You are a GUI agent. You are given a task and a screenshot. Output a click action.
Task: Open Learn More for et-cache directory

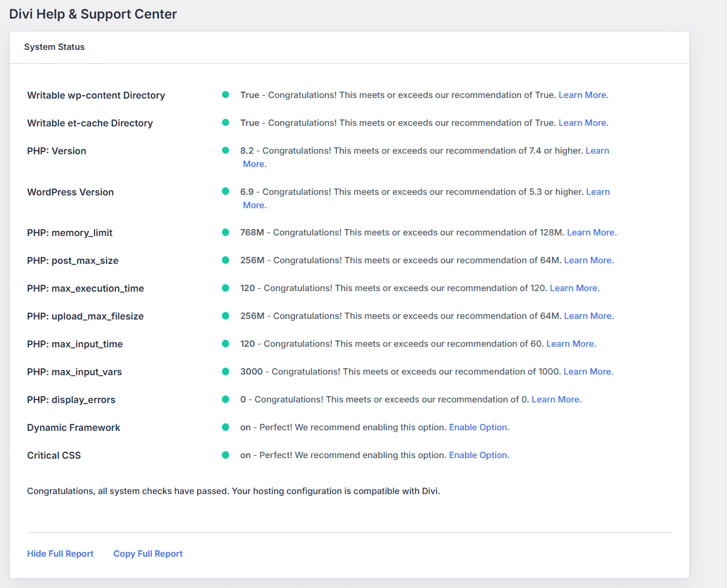[x=583, y=123]
